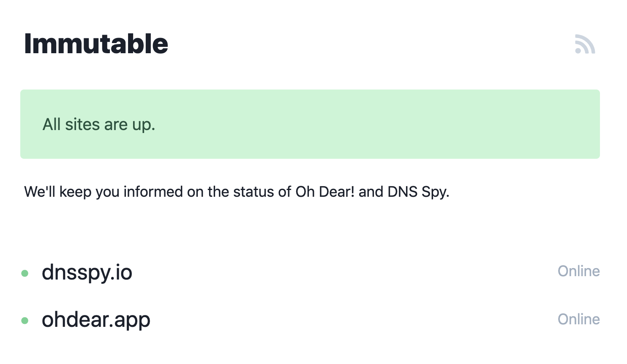Click "Oh Dear!" in the description text

pos(325,192)
